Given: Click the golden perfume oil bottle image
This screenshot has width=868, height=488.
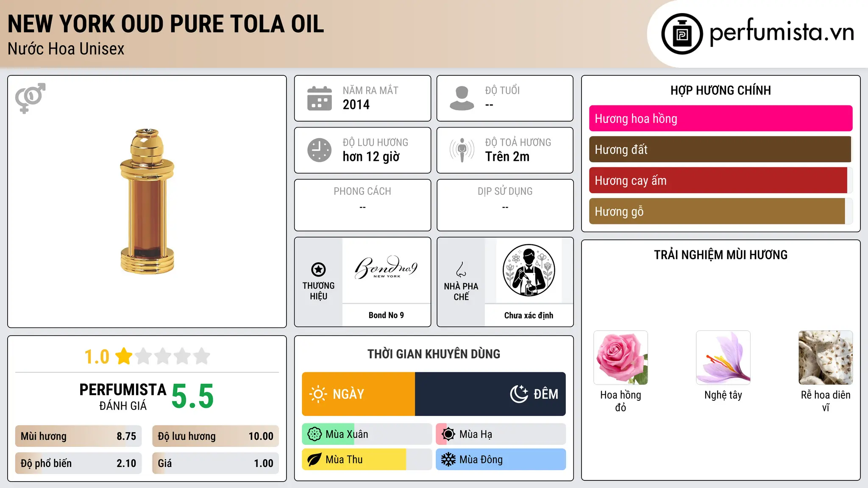Looking at the screenshot, I should (x=147, y=201).
